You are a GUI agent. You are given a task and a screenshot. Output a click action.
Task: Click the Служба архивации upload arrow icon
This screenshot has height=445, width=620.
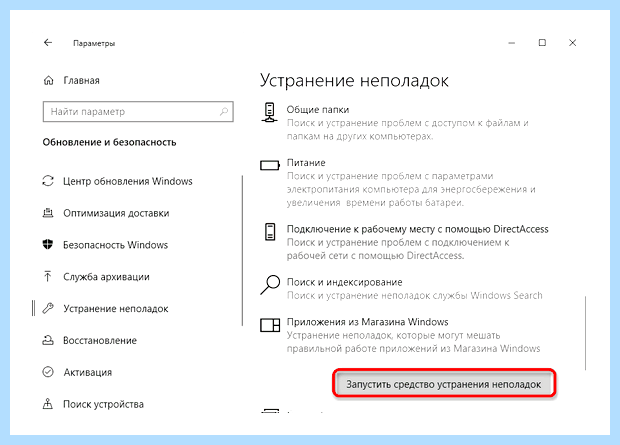pyautogui.click(x=48, y=276)
